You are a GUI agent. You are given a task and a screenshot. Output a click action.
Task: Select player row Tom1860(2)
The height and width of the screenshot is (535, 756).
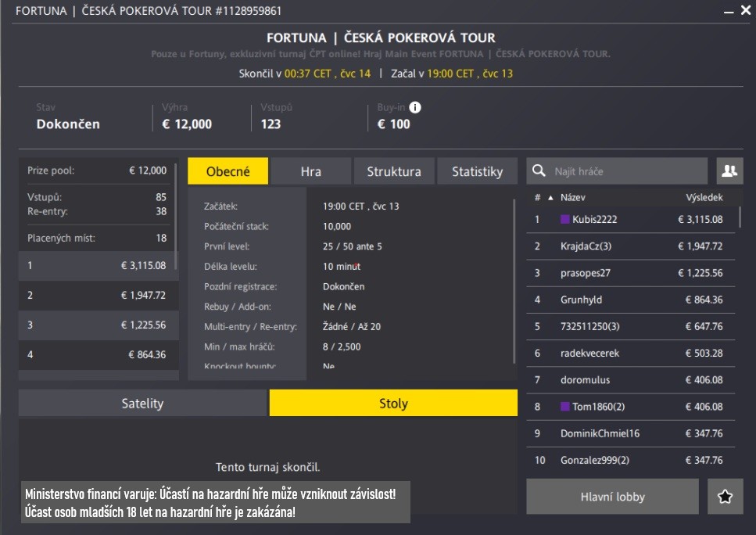tap(631, 406)
